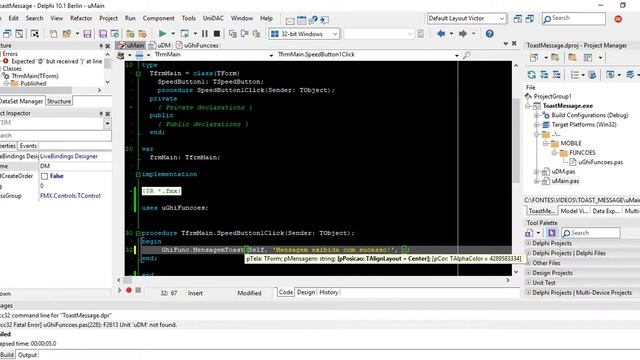Viewport: 640px width, 360px height.
Task: Select uGhiFuncoes.pas in the project tree
Action: tap(600, 162)
